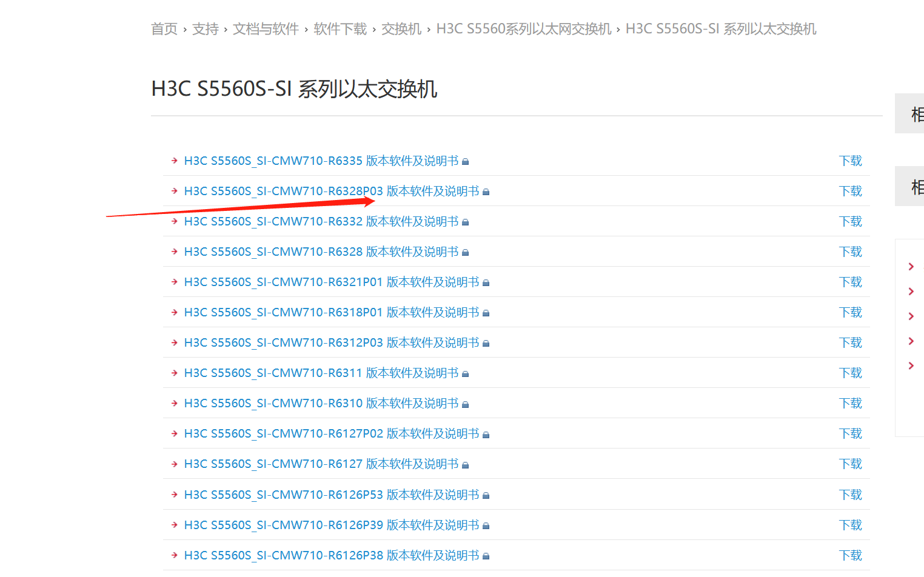Click 下载 for the R6328P03 version
The height and width of the screenshot is (577, 924).
click(x=851, y=191)
